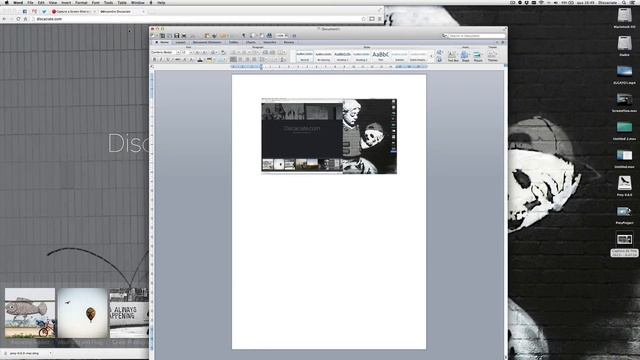The width and height of the screenshot is (640, 360).
Task: Open the Format menu in menu bar
Action: pos(81,2)
